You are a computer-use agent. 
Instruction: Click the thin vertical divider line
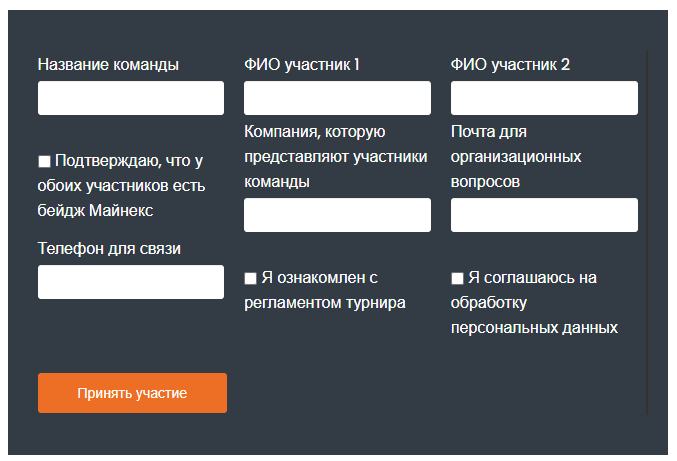[x=647, y=230]
